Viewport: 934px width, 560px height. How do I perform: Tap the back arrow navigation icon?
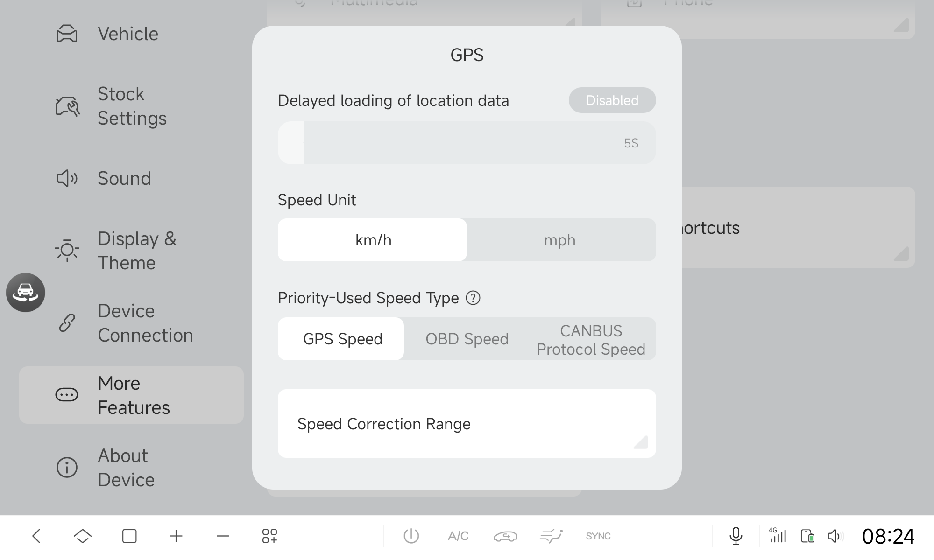[x=36, y=536]
